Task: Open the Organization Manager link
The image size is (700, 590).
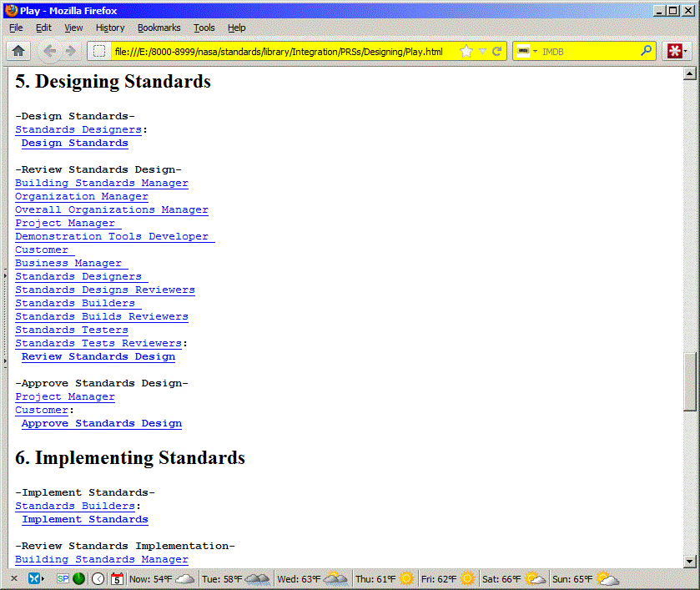Action: [82, 196]
